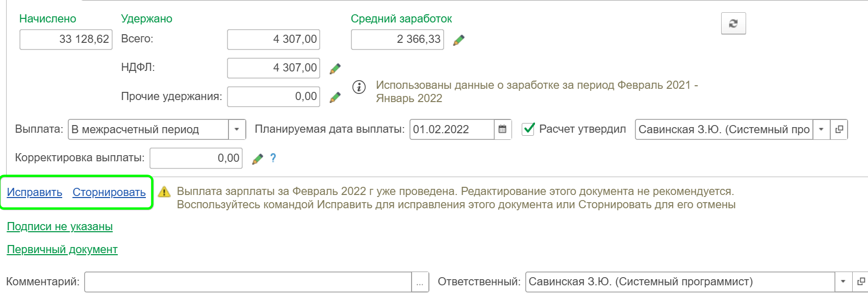
Task: Click inside the Комментарий input field
Action: [245, 280]
